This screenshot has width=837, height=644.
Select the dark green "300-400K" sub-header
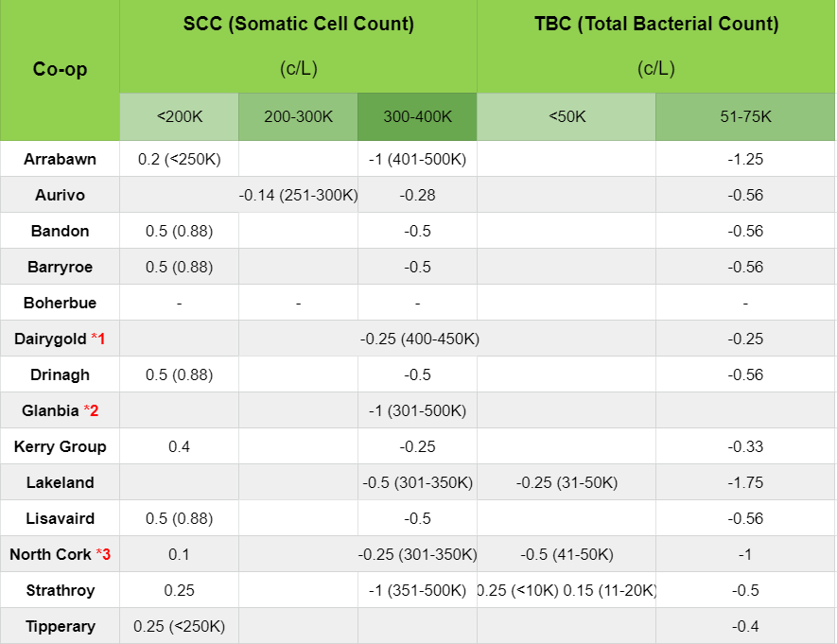(x=417, y=117)
